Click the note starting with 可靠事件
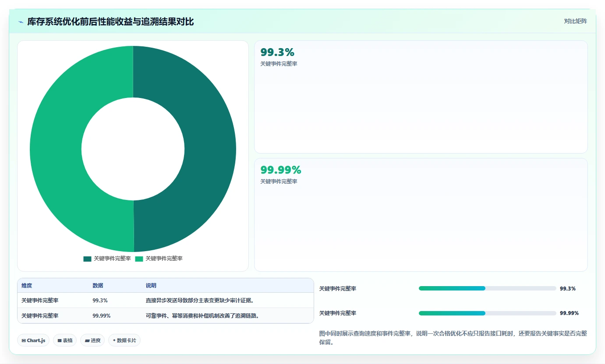Viewport: 605px width, 364px height. point(202,315)
